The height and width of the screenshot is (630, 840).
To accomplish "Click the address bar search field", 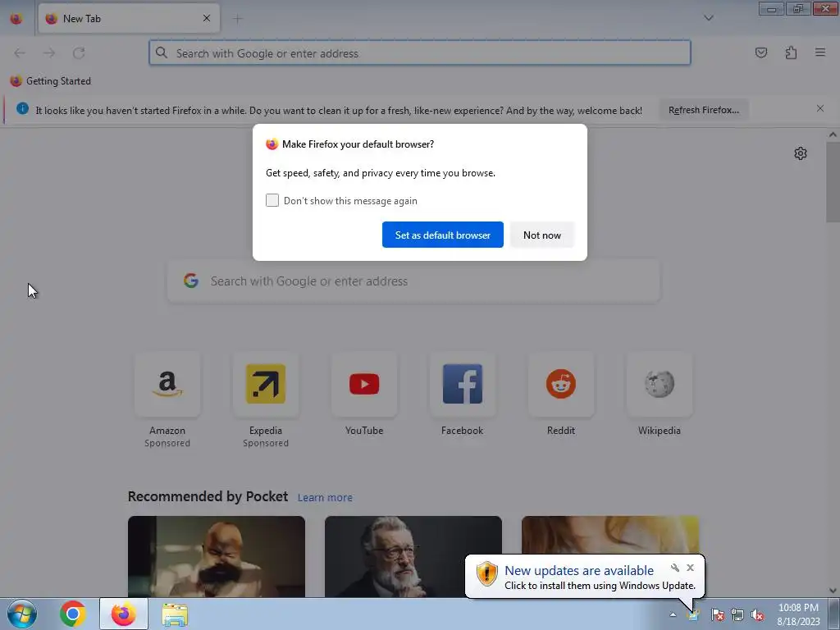I will click(x=420, y=53).
